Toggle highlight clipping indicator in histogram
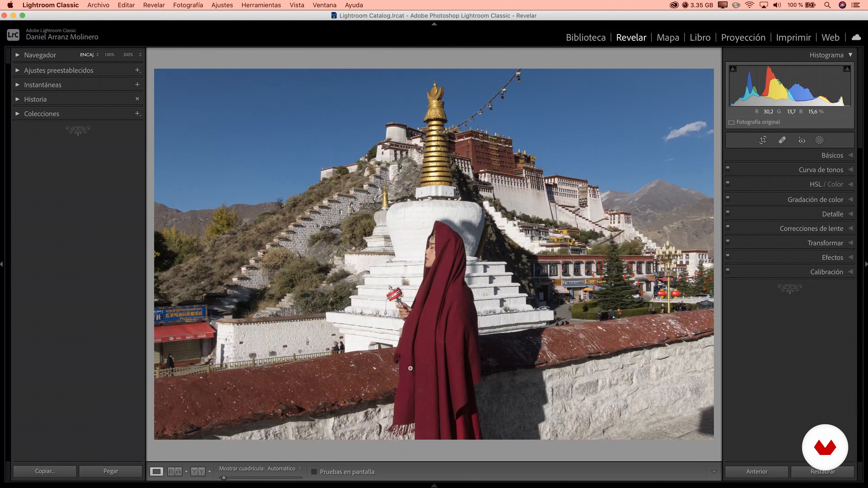 tap(847, 69)
